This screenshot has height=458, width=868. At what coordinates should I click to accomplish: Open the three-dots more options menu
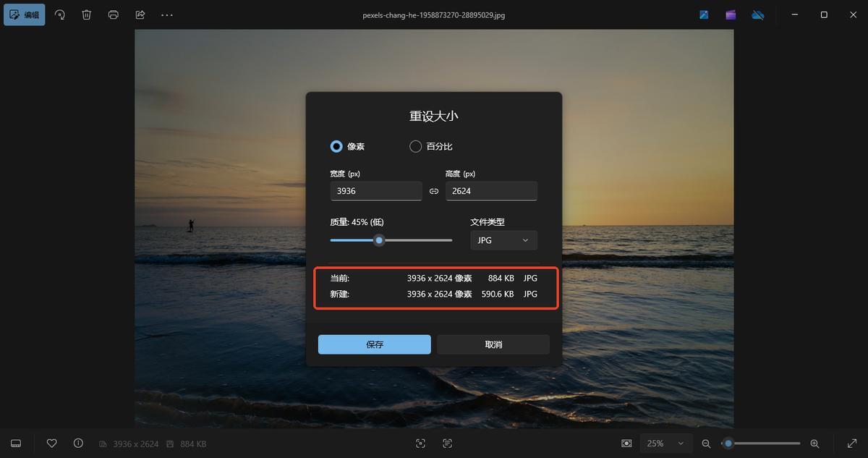[167, 14]
